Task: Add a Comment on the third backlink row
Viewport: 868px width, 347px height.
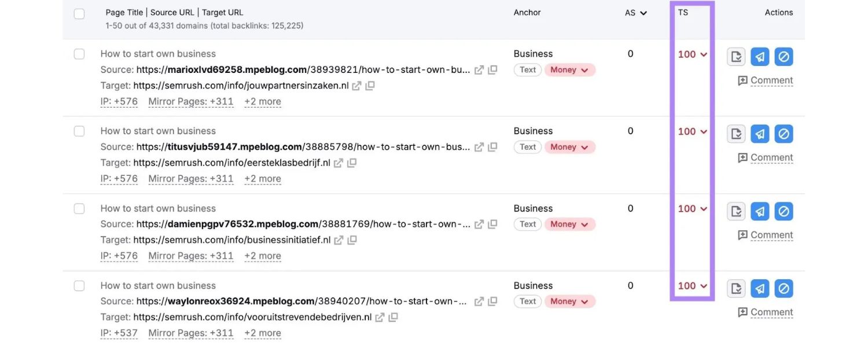Action: click(765, 234)
